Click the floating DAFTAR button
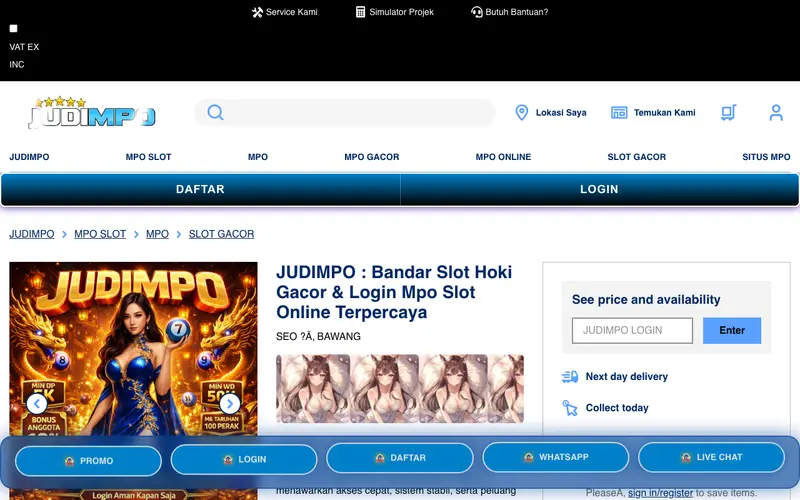The height and width of the screenshot is (500, 800). (x=400, y=458)
